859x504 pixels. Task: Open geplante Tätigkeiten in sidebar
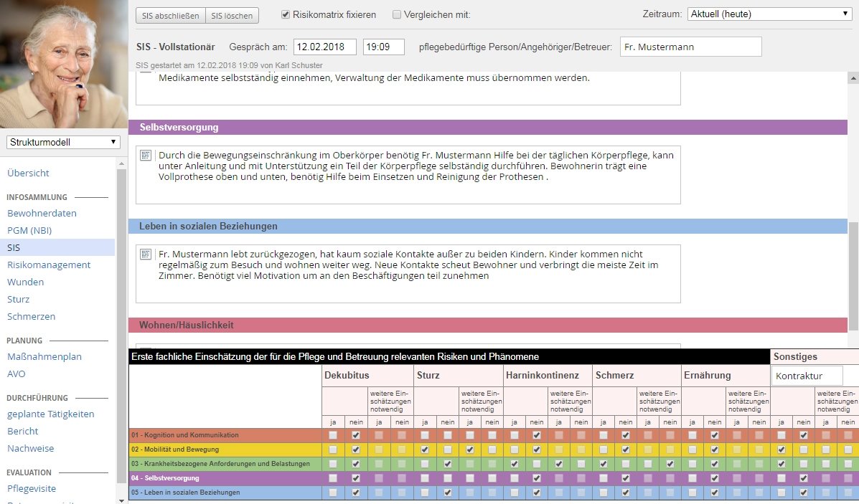pyautogui.click(x=50, y=414)
